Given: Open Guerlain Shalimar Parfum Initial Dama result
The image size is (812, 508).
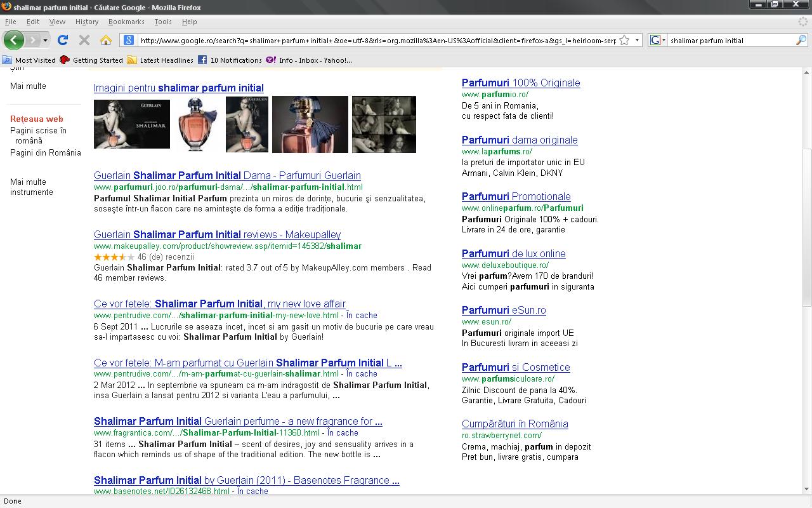Looking at the screenshot, I should tap(227, 175).
